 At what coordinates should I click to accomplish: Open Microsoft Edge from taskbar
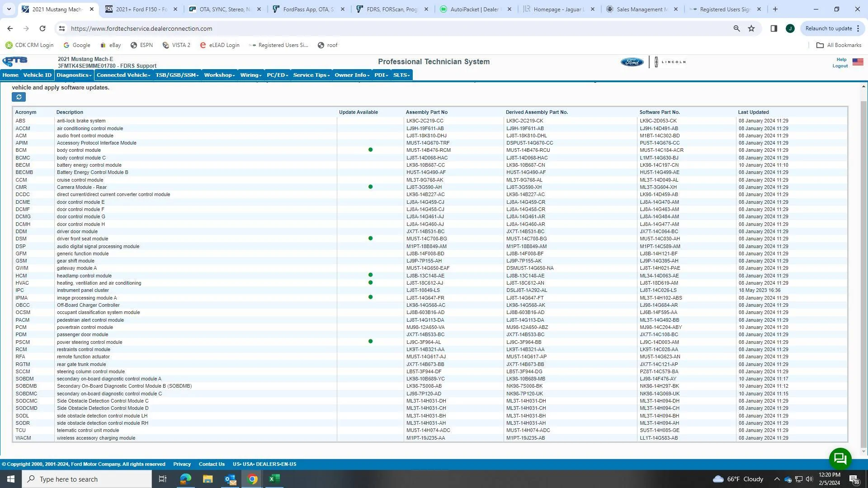coord(185,479)
